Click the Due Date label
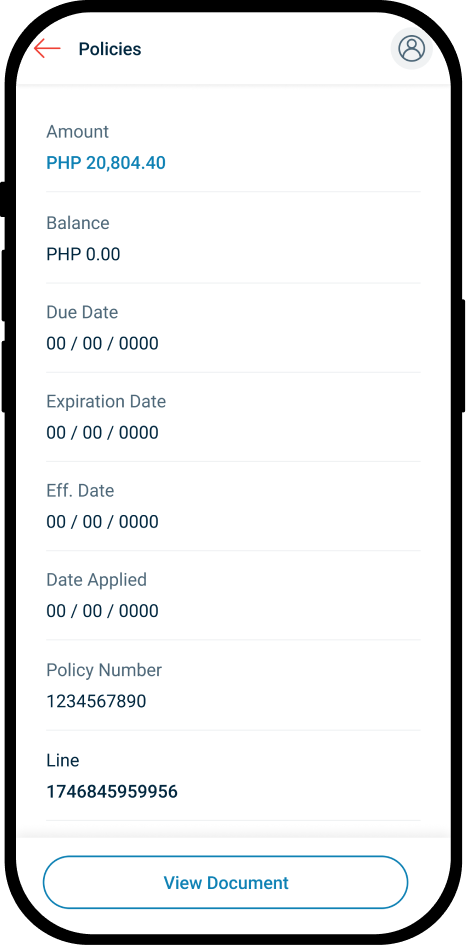The height and width of the screenshot is (945, 466). point(82,312)
